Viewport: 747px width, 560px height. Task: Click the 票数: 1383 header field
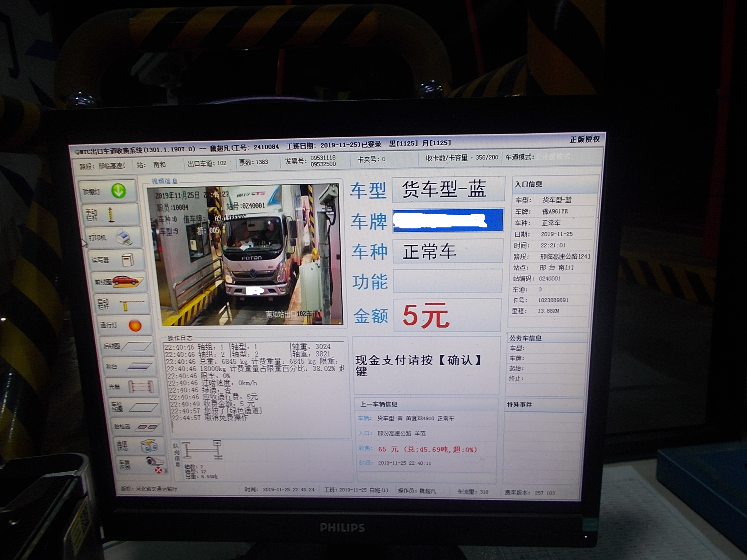(253, 162)
